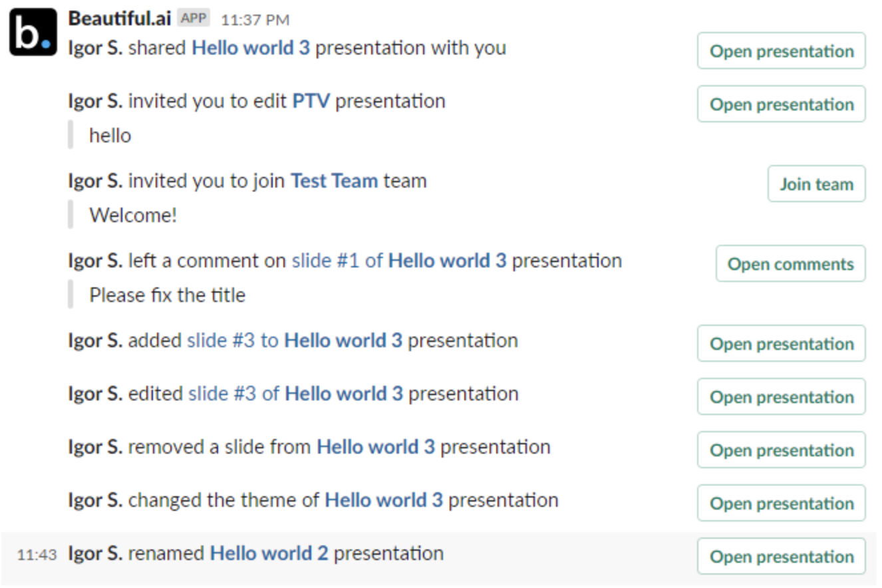
Task: Open Hello world 3 link in the 'edited slide' message
Action: click(344, 394)
